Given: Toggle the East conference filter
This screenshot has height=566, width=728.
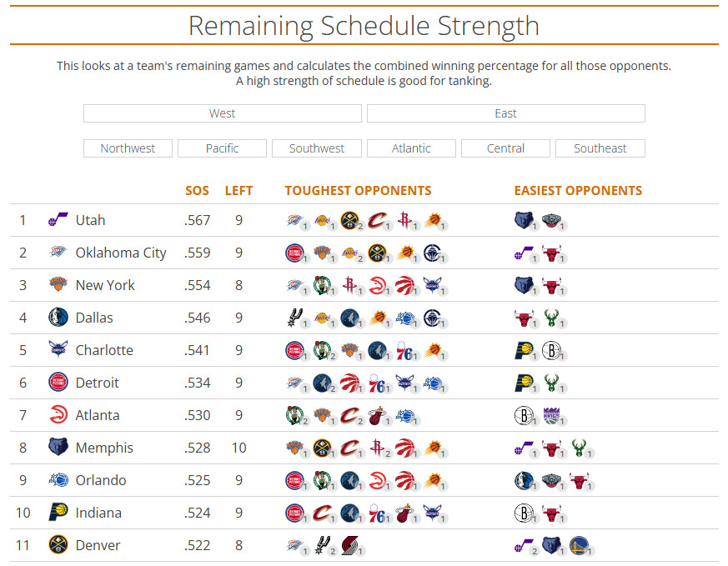Looking at the screenshot, I should click(505, 113).
